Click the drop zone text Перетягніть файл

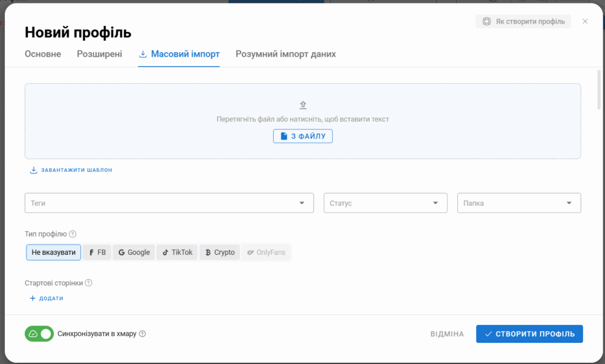303,119
